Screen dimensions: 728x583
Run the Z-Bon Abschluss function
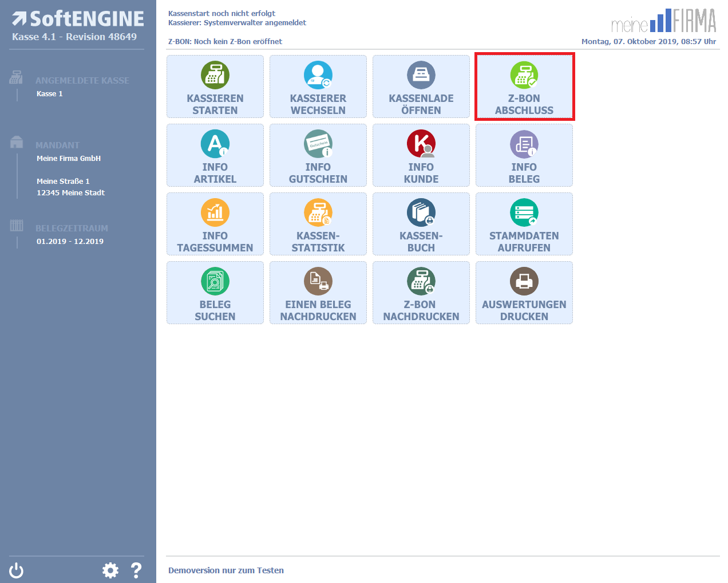click(524, 87)
